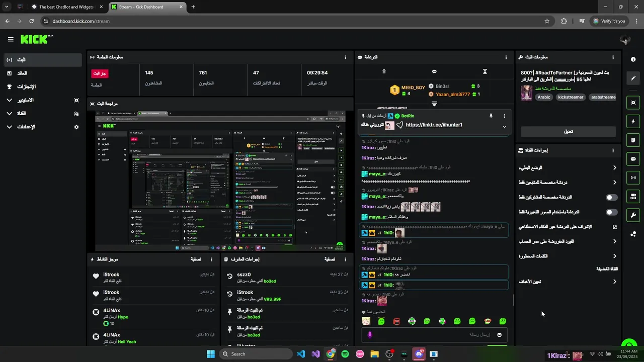Open the Achievements item in the sidebar
Image resolution: width=644 pixels, height=362 pixels.
pos(43,86)
